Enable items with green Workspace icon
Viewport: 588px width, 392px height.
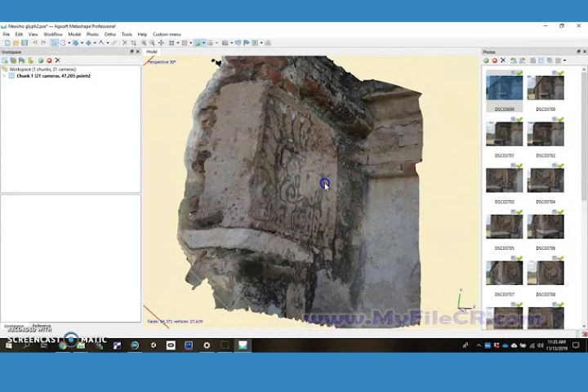coord(41,60)
